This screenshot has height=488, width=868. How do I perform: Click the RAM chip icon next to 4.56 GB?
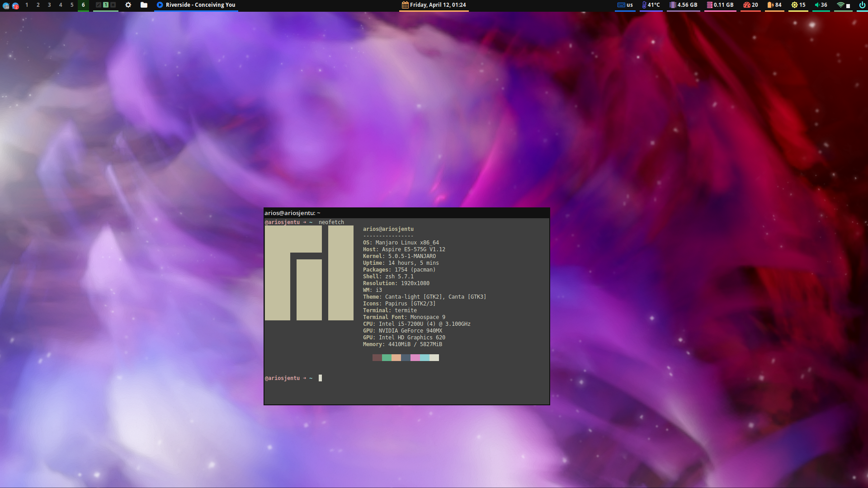pyautogui.click(x=673, y=5)
